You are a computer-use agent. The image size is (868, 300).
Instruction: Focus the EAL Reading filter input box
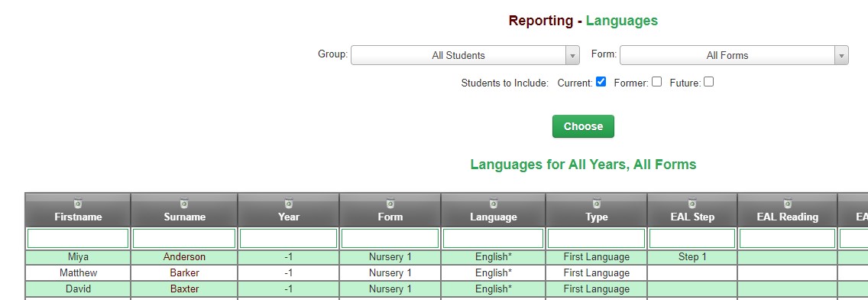click(787, 239)
